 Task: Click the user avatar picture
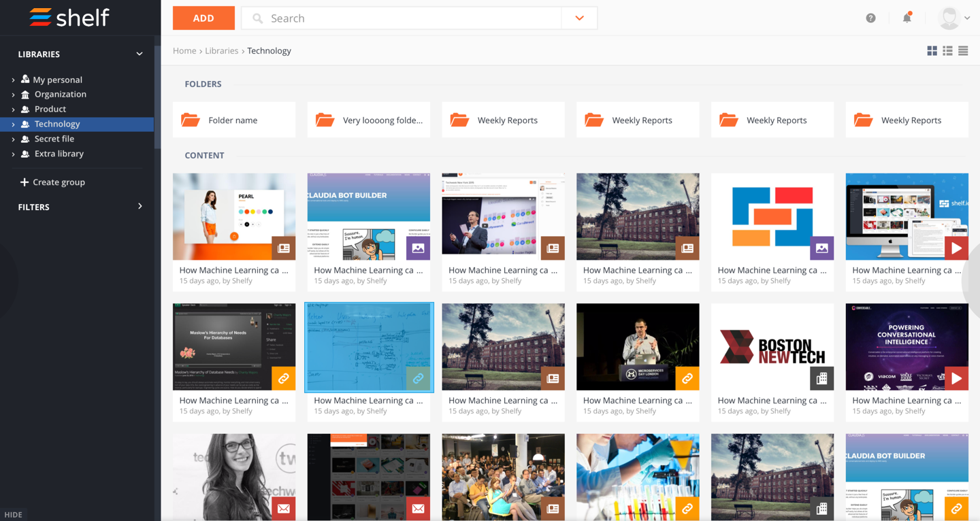(x=949, y=18)
